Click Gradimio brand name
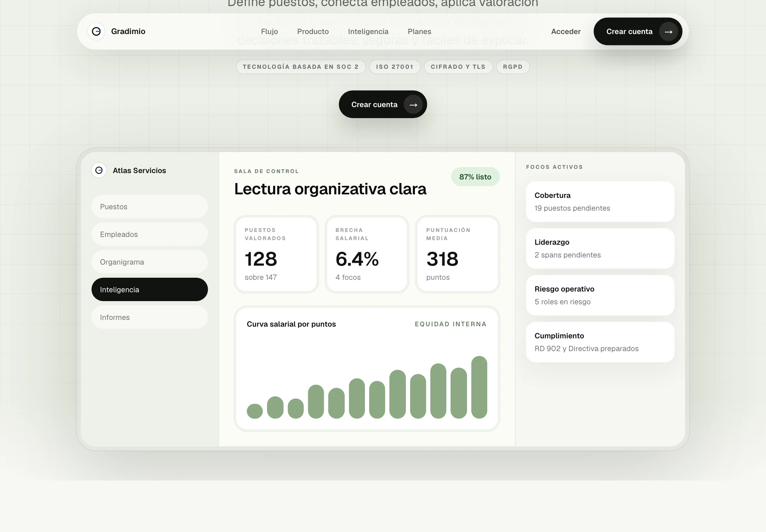 (128, 31)
